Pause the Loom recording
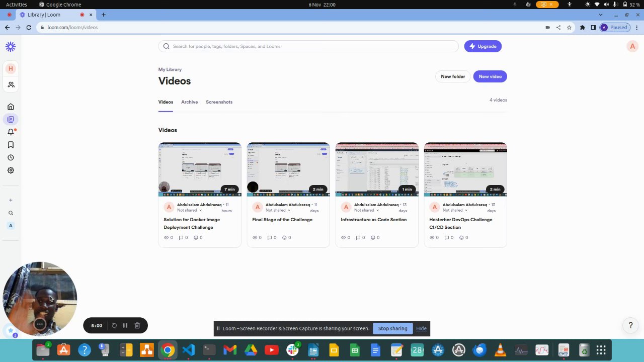Viewport: 644px width, 362px height. pyautogui.click(x=125, y=325)
